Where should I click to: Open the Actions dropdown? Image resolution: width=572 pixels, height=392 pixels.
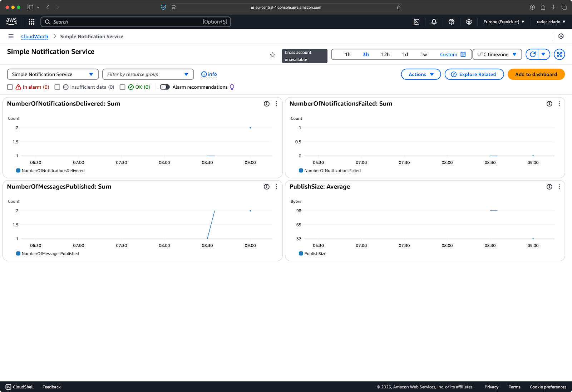[421, 74]
